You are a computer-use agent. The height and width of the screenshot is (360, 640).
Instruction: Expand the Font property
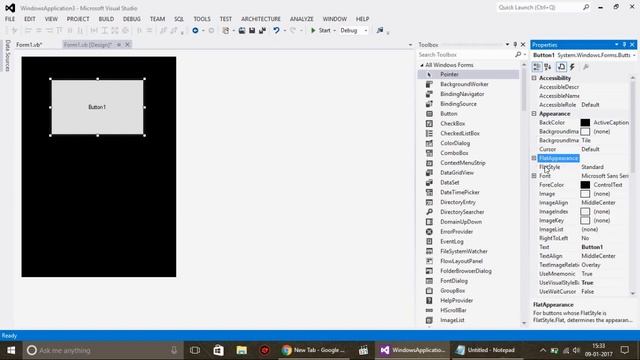534,176
